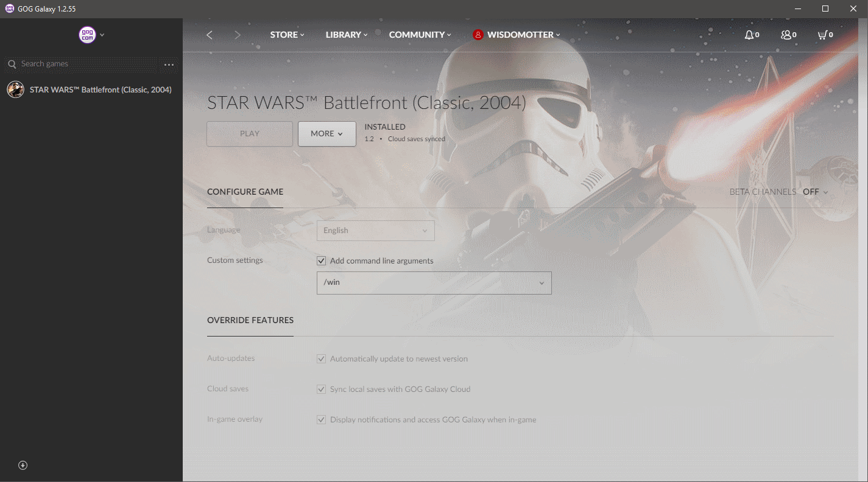Image resolution: width=868 pixels, height=482 pixels.
Task: Click the Battlefront game thumbnail icon
Action: point(15,89)
